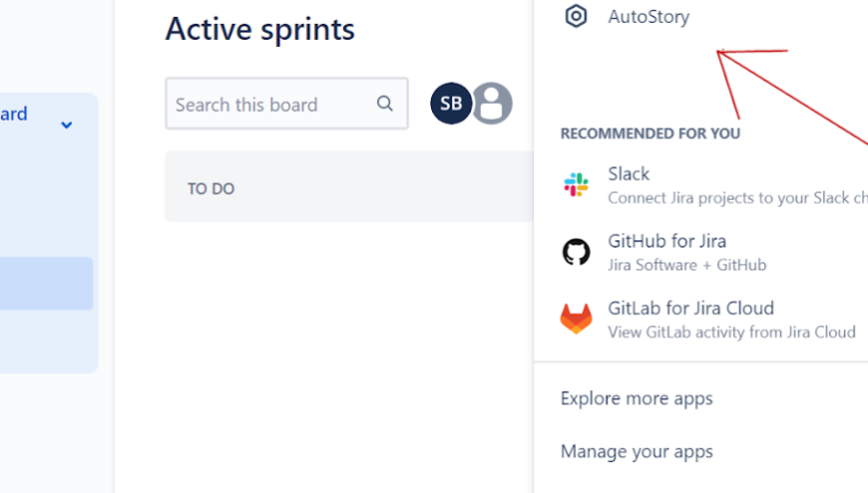Click Explore more apps link

pos(637,398)
